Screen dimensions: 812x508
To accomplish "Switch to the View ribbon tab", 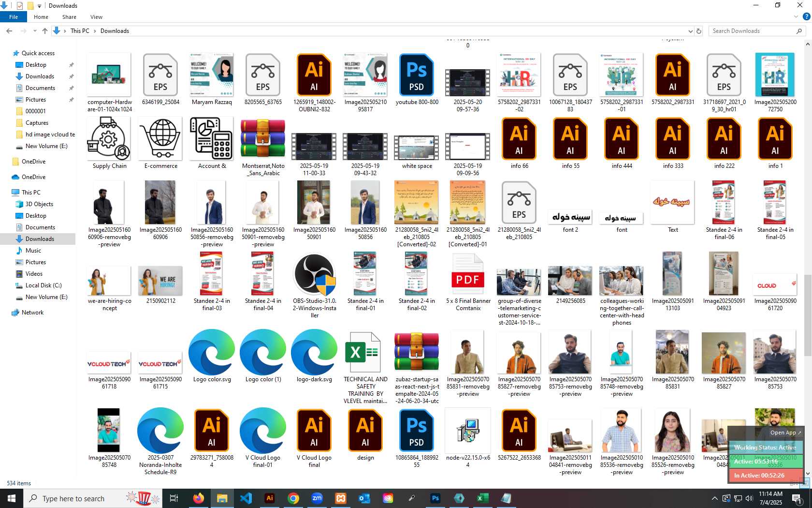I will [x=96, y=17].
